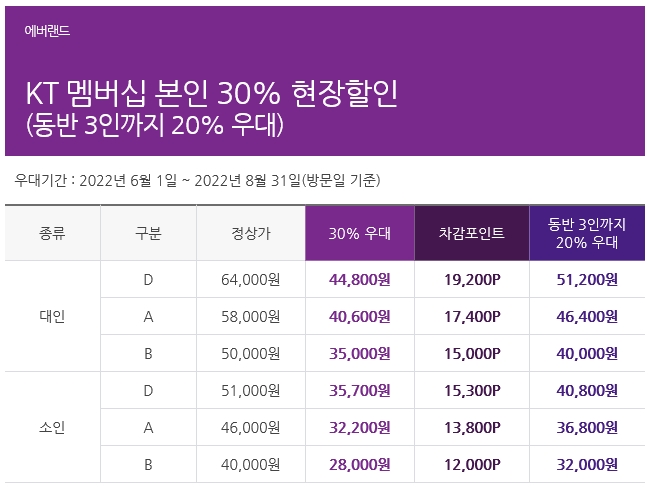Click the 28,000원 discounted price
649x487 pixels.
[360, 465]
